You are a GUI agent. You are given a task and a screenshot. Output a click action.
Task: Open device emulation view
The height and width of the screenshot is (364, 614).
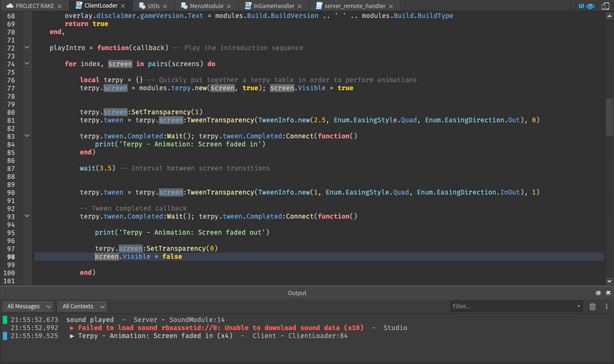tap(605, 5)
